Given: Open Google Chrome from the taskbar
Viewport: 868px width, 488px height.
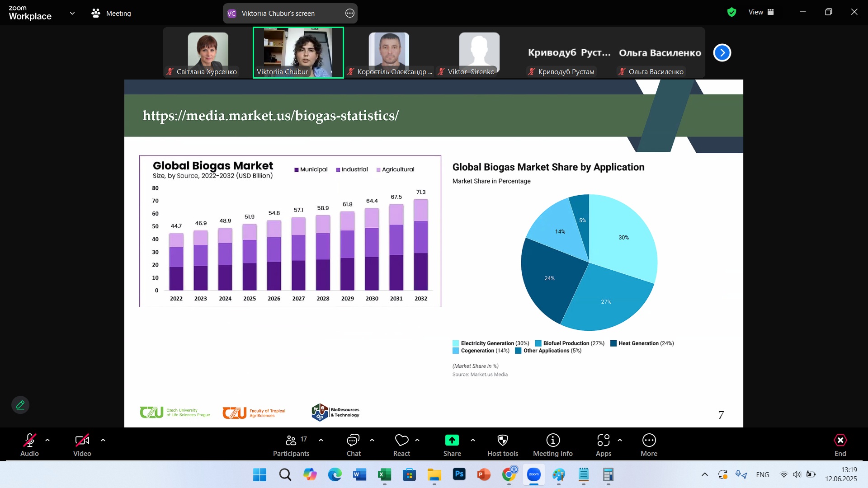Looking at the screenshot, I should (509, 474).
